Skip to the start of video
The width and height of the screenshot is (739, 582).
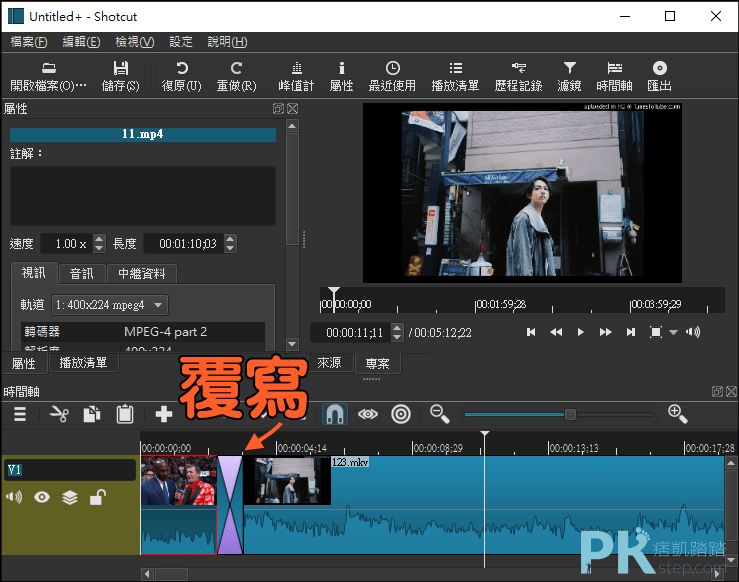(531, 332)
